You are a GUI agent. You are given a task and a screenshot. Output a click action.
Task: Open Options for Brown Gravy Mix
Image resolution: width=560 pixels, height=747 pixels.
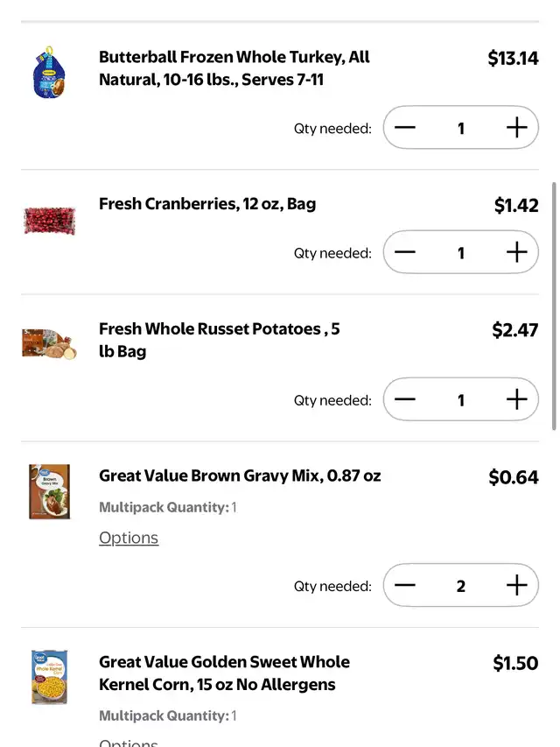click(x=129, y=538)
